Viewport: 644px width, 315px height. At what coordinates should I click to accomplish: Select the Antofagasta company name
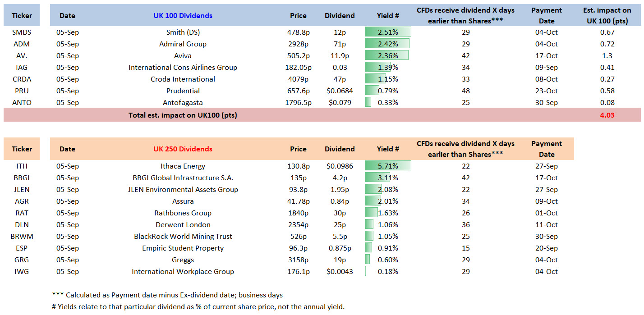click(x=183, y=103)
